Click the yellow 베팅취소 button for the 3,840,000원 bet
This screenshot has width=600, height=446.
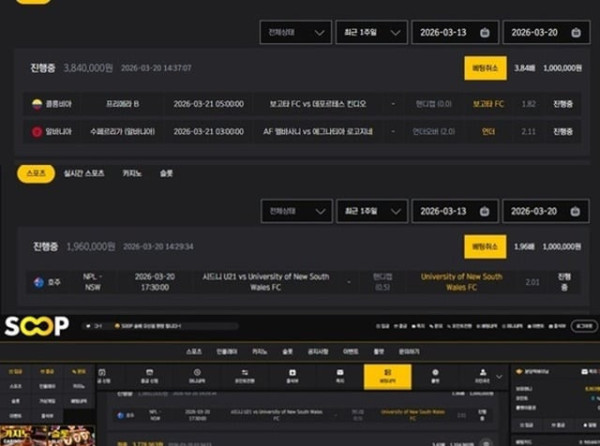(485, 68)
